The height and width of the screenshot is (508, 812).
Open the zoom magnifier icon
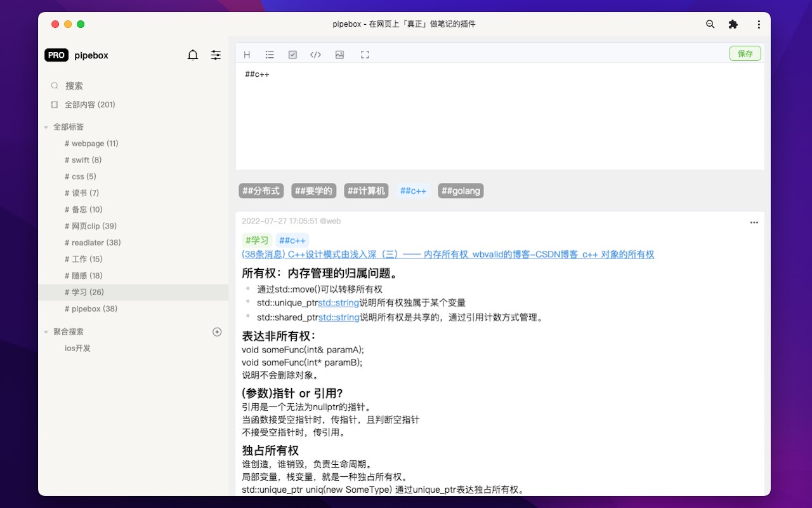pos(710,24)
